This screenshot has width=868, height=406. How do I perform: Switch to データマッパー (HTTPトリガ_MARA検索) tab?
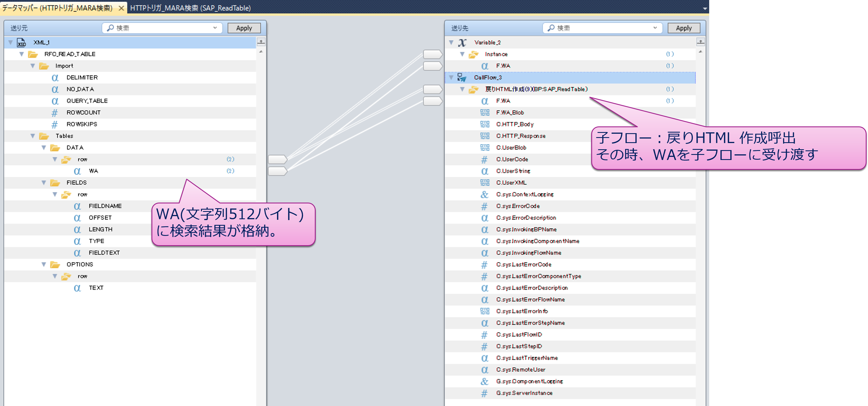(x=57, y=8)
